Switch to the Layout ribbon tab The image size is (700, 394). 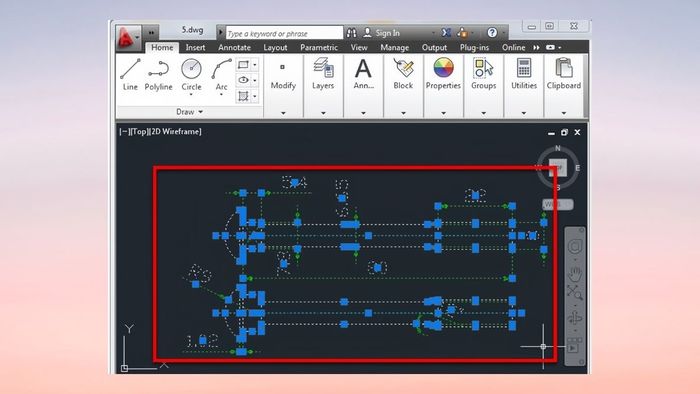[275, 47]
